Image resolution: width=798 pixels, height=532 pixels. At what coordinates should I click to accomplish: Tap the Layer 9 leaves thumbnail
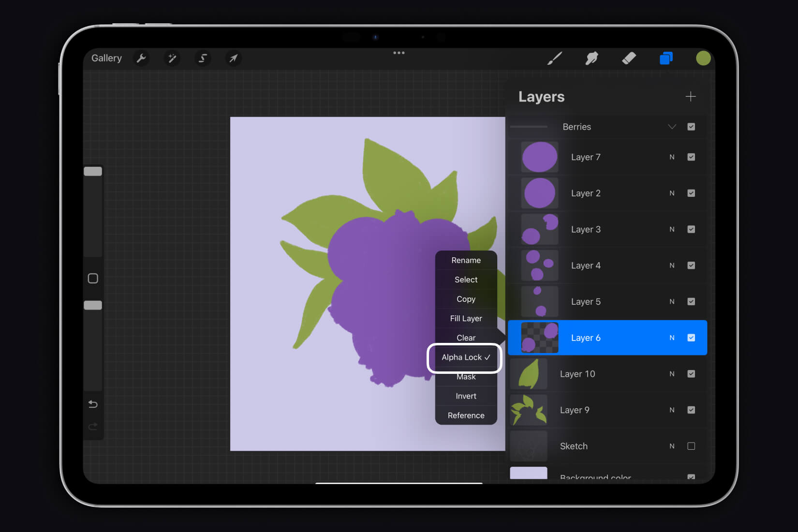(529, 410)
